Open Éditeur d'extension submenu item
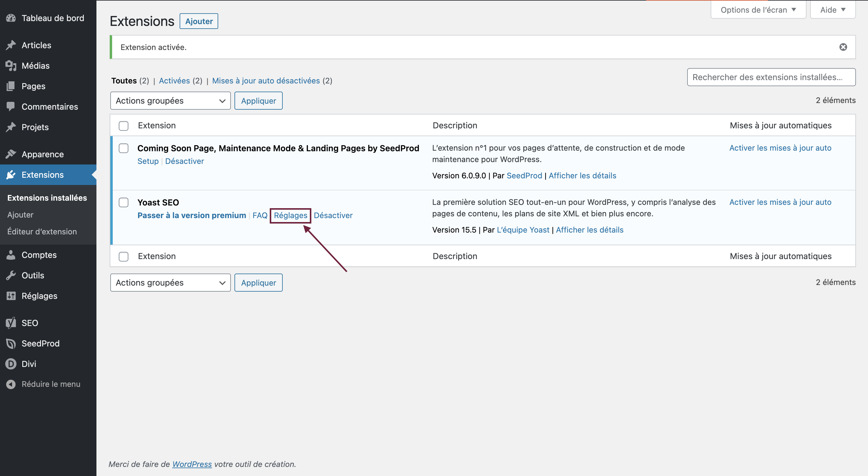Image resolution: width=868 pixels, height=476 pixels. 42,232
